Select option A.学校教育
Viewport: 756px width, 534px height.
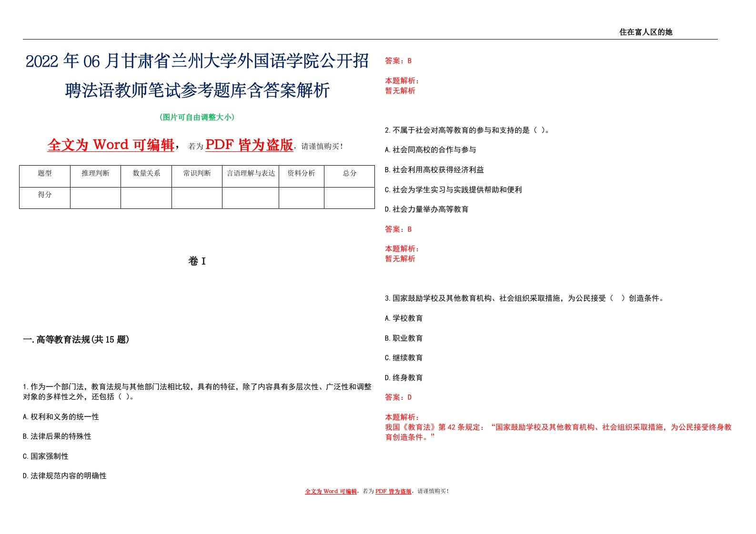coord(404,318)
